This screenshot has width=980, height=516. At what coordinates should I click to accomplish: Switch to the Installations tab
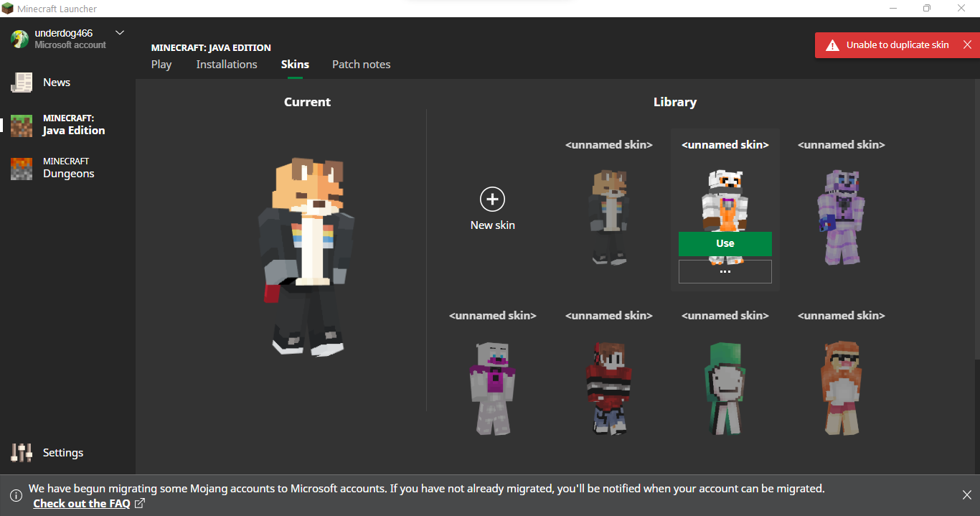(x=227, y=65)
